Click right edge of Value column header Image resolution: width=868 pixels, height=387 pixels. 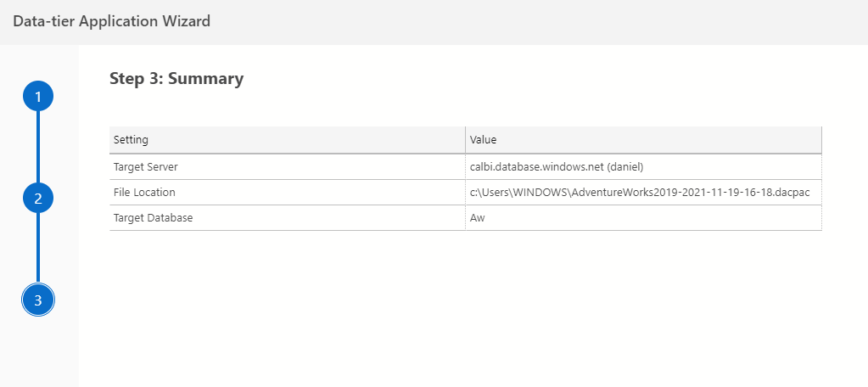tap(820, 140)
